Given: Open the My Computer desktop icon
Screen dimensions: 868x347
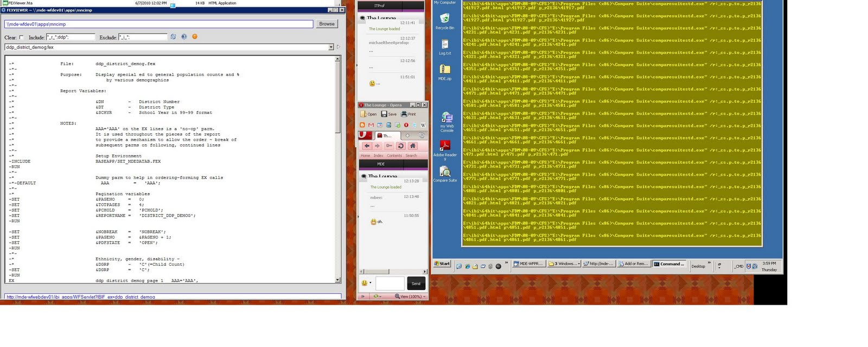Looking at the screenshot, I should pos(445,3).
